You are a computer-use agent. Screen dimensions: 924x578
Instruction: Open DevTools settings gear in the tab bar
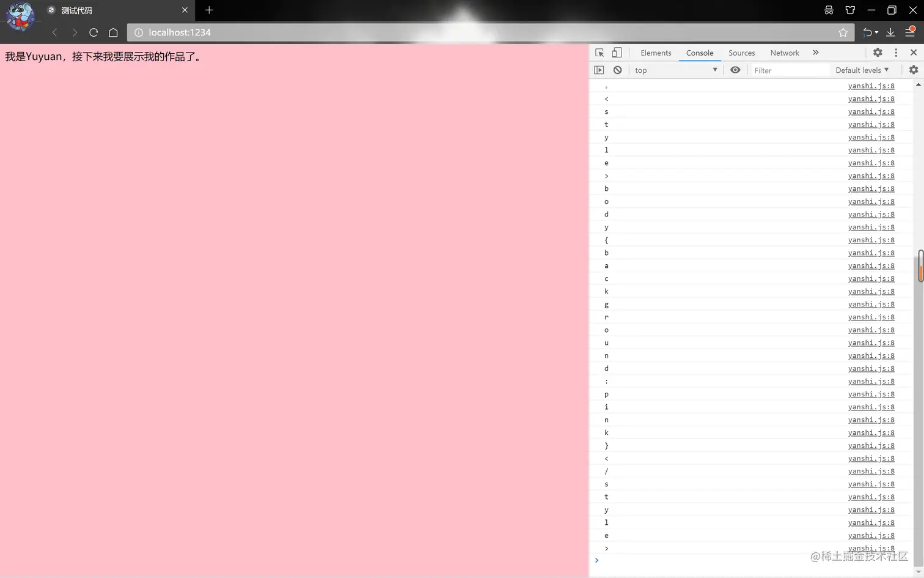[x=878, y=53]
